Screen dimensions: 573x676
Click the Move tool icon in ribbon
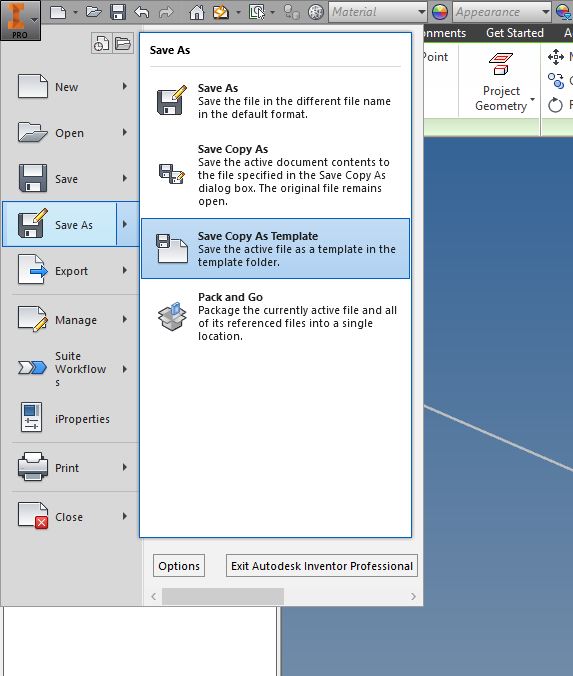[x=556, y=56]
